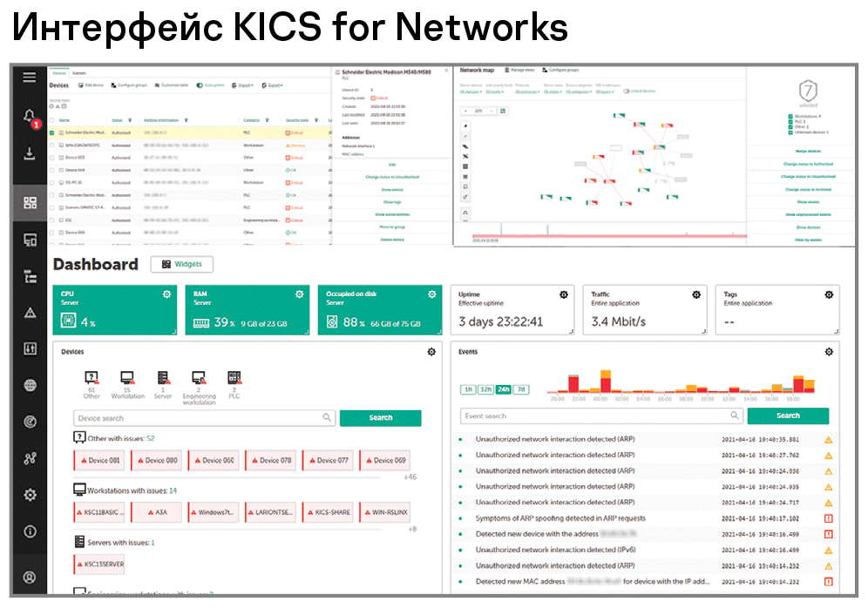Switch to the Subnets tab
This screenshot has height=608, width=868.
click(78, 73)
